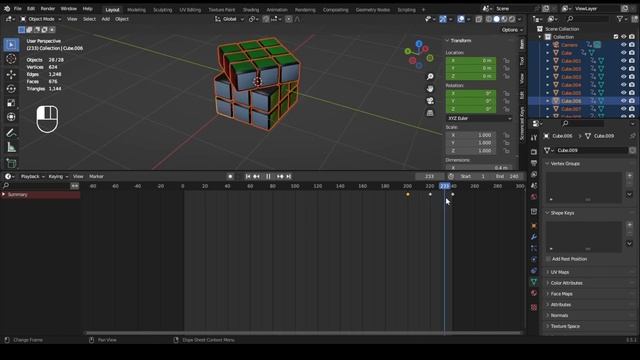Viewport: 640px width, 360px height.
Task: Toggle the Collection exclude checkbox
Action: pyautogui.click(x=616, y=37)
